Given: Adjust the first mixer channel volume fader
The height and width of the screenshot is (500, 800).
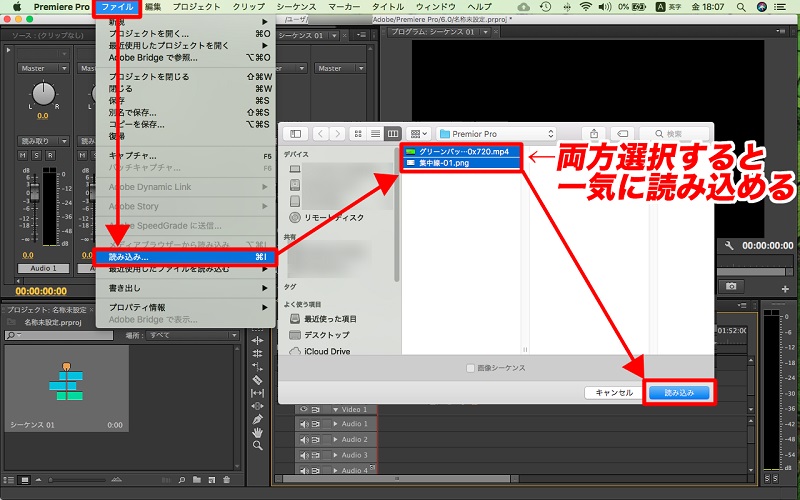Looking at the screenshot, I should (x=35, y=193).
